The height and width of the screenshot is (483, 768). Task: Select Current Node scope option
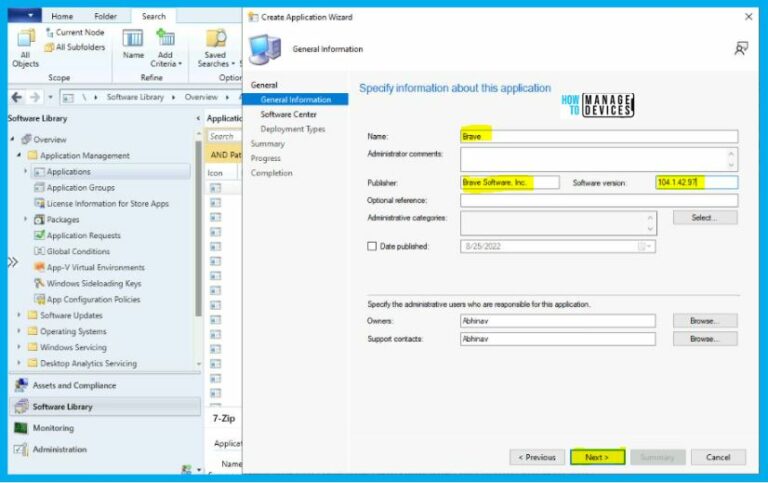click(75, 32)
